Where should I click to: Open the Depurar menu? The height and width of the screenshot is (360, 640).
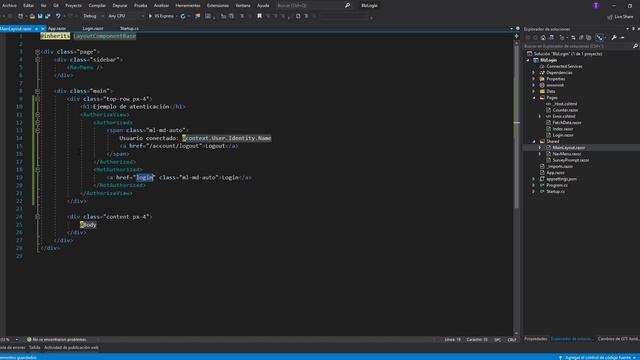[120, 6]
